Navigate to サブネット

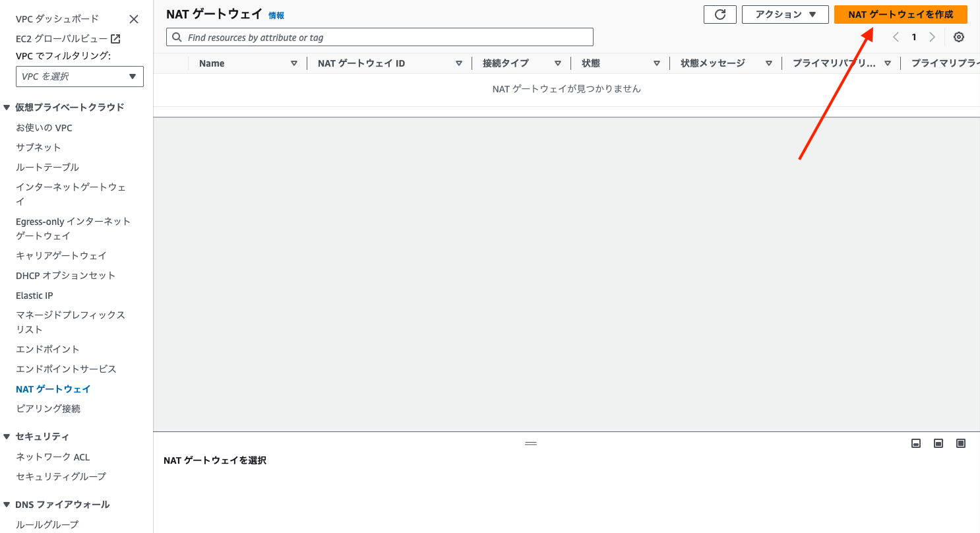(x=38, y=147)
